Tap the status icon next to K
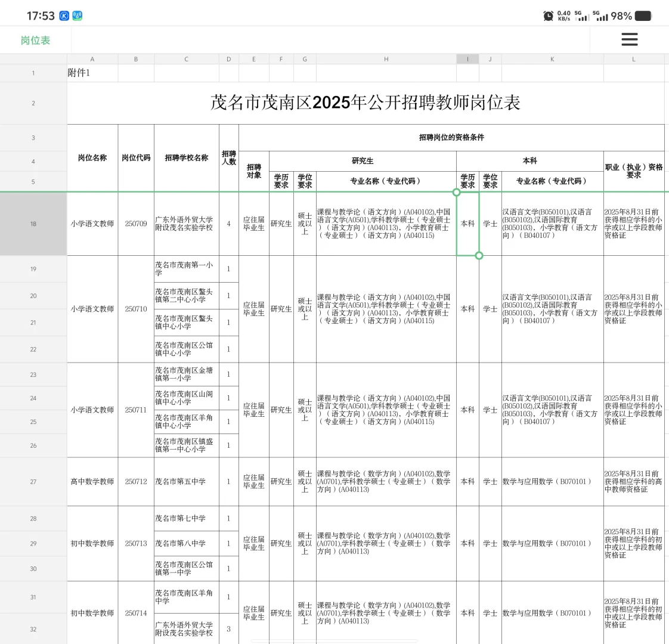The width and height of the screenshot is (669, 644). coord(78,16)
